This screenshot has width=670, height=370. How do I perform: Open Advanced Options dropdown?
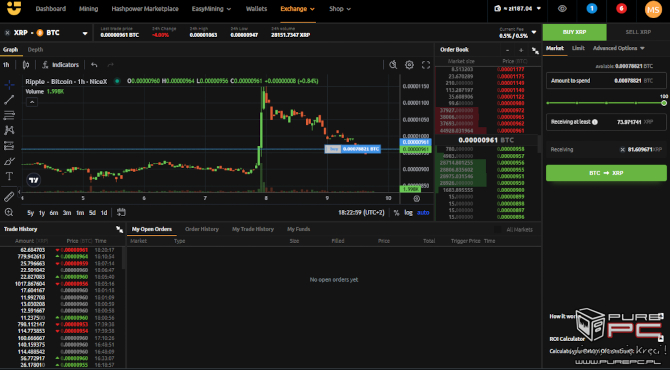[x=618, y=48]
